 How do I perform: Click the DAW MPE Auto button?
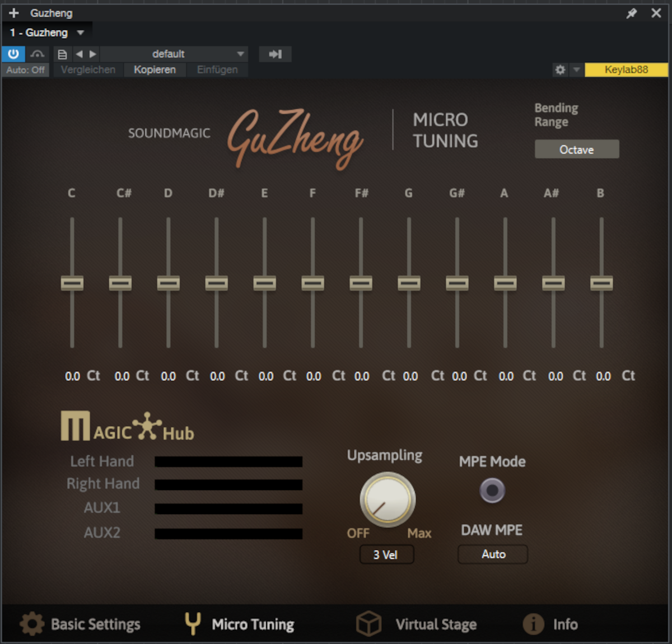493,554
